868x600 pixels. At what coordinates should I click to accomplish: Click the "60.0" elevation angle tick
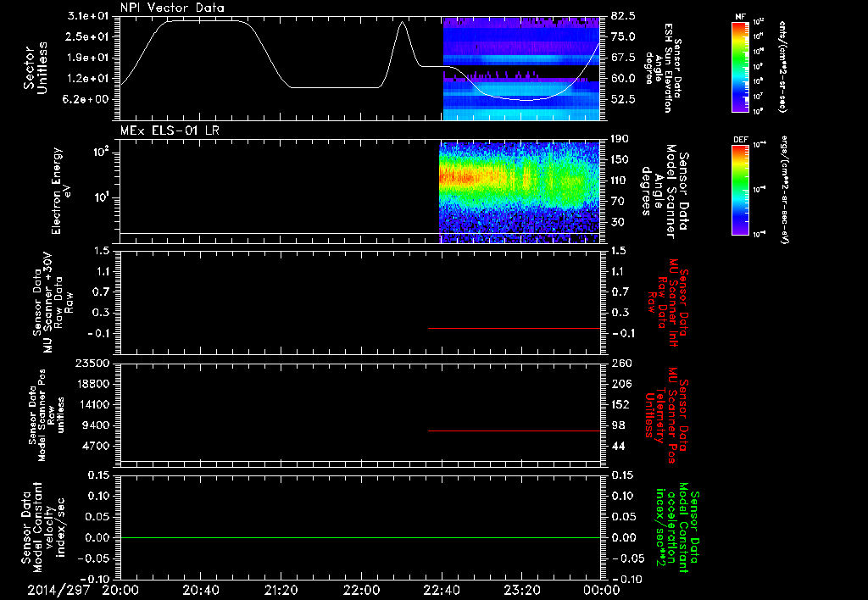623,79
